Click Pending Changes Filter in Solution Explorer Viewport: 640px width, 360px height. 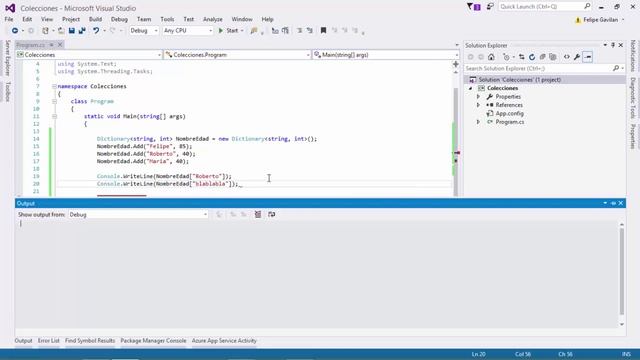pos(506,57)
